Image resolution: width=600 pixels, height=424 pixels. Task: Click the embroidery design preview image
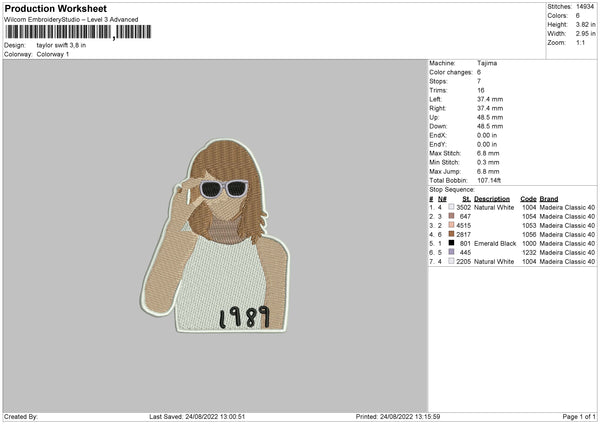[215, 236]
